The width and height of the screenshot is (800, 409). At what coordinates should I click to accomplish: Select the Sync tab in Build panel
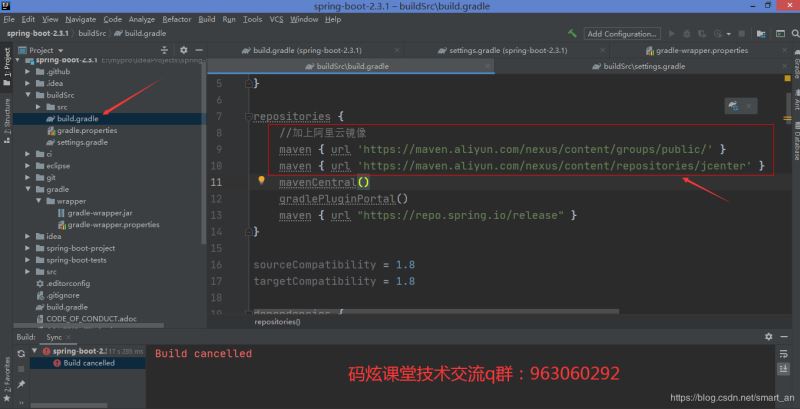tap(54, 337)
